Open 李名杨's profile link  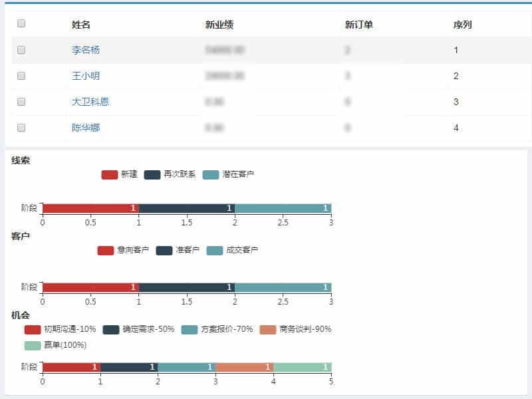pos(86,50)
